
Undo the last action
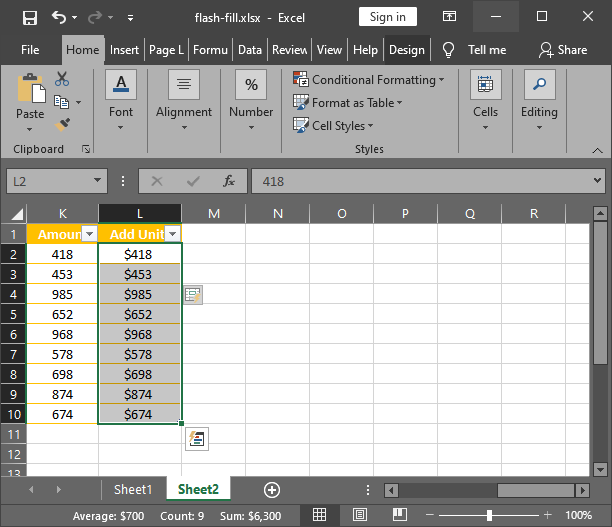click(59, 18)
